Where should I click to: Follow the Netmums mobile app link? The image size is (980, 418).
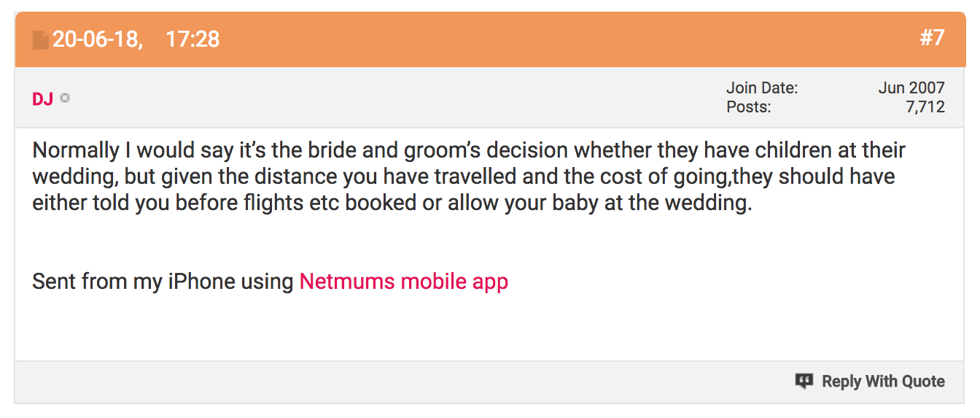point(404,281)
